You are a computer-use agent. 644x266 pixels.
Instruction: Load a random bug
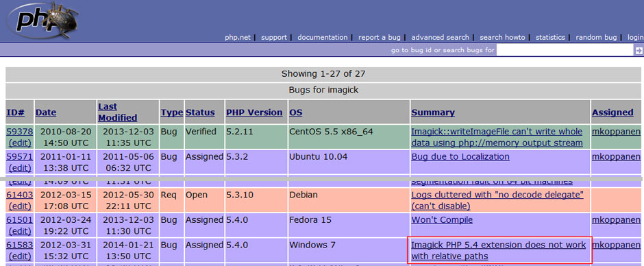[x=596, y=38]
